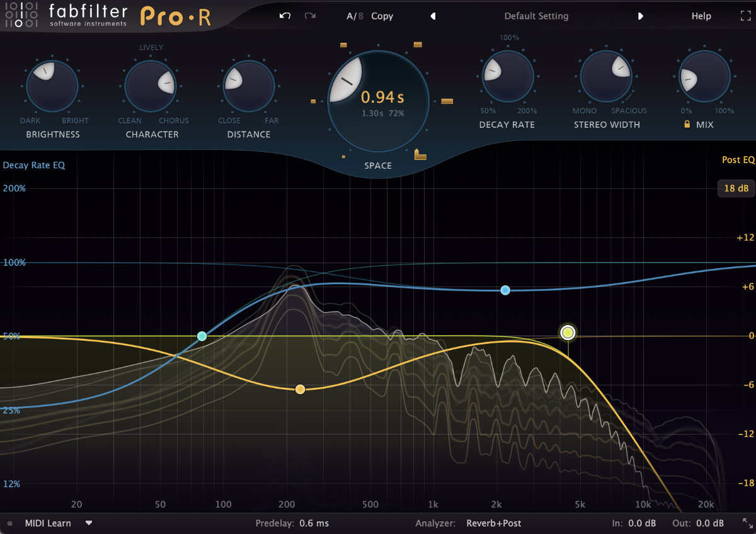The height and width of the screenshot is (534, 756).
Task: Open the Default Setting preset menu
Action: [x=536, y=16]
